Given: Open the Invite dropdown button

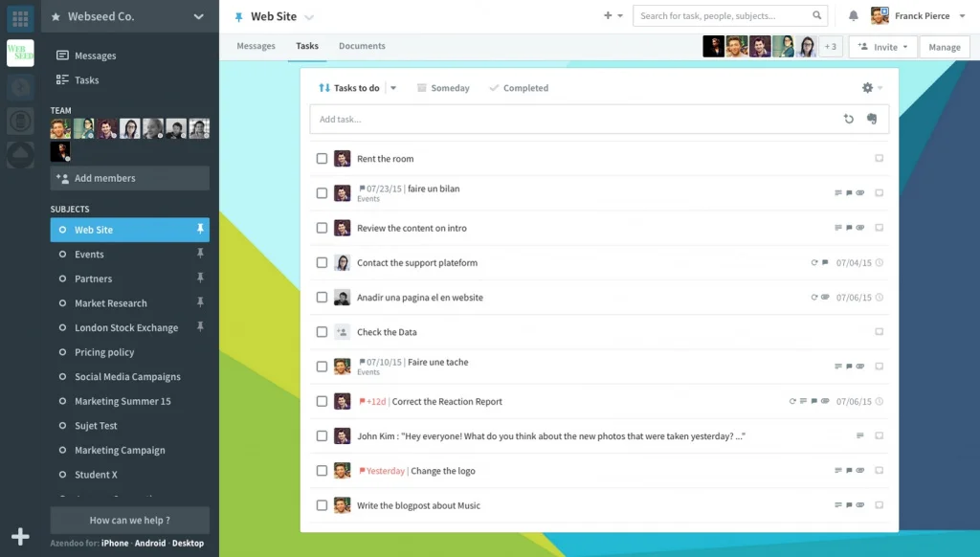Looking at the screenshot, I should coord(882,47).
